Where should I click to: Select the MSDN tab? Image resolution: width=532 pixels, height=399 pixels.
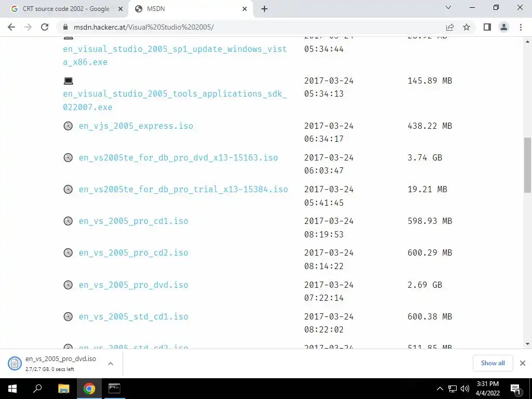coord(190,9)
